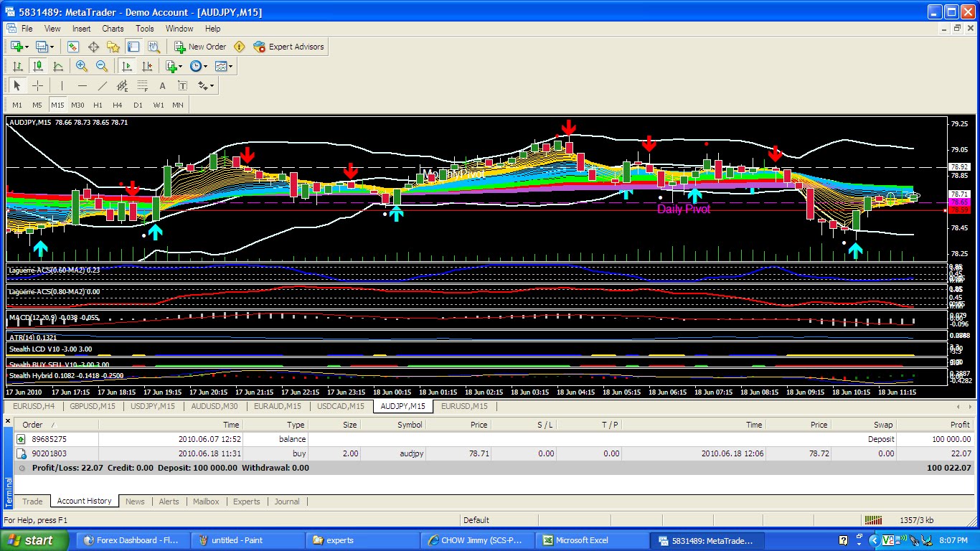980x551 pixels.
Task: Open the File menu
Action: [x=27, y=29]
